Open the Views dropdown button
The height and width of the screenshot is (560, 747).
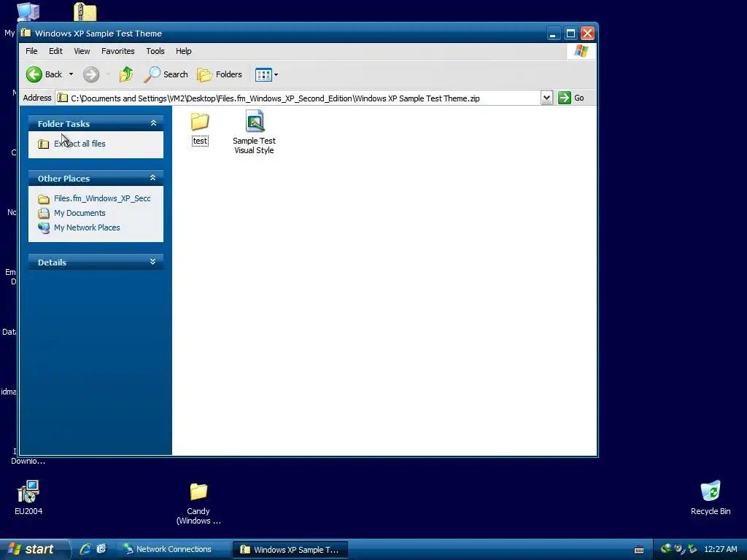click(266, 74)
